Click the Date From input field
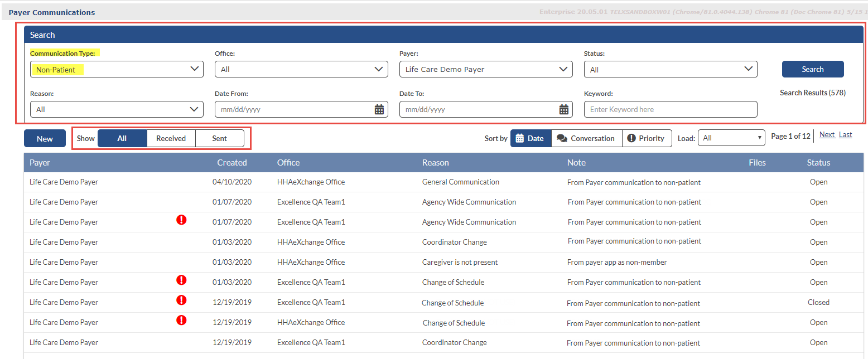This screenshot has height=359, width=868. pos(301,109)
